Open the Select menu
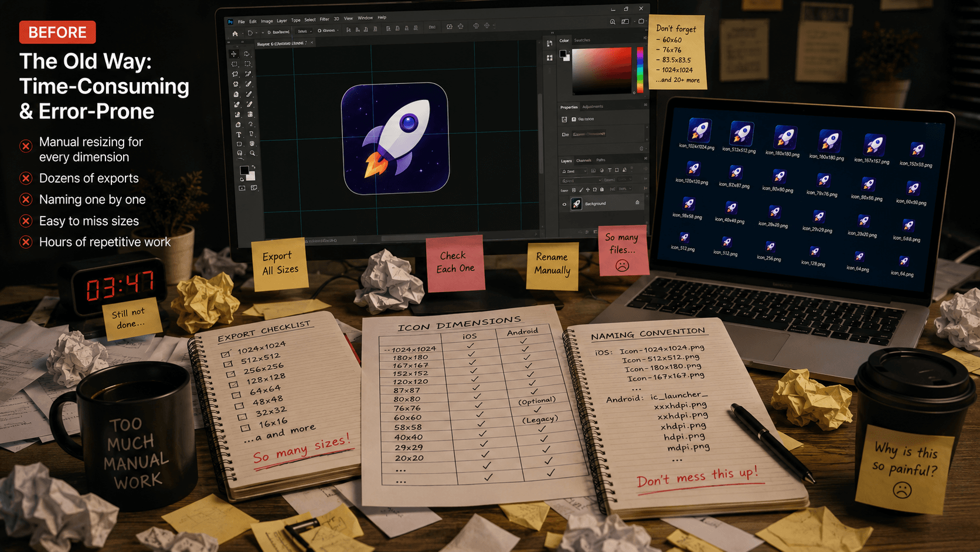This screenshot has height=552, width=980. [310, 20]
